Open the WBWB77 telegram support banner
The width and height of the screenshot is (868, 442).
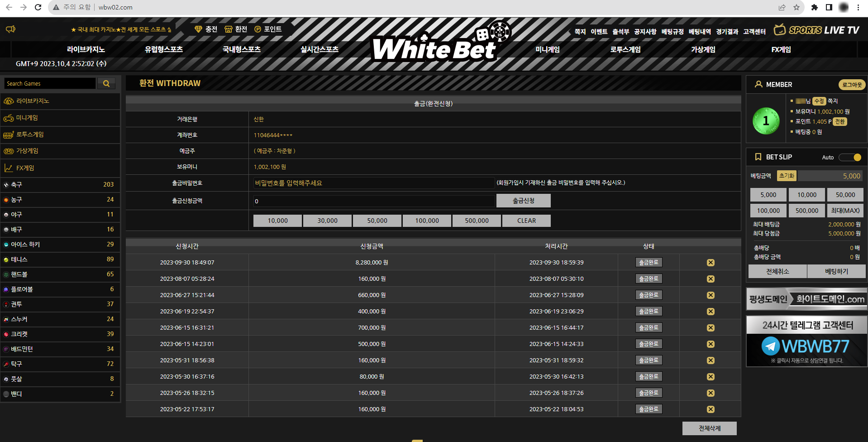(806, 341)
